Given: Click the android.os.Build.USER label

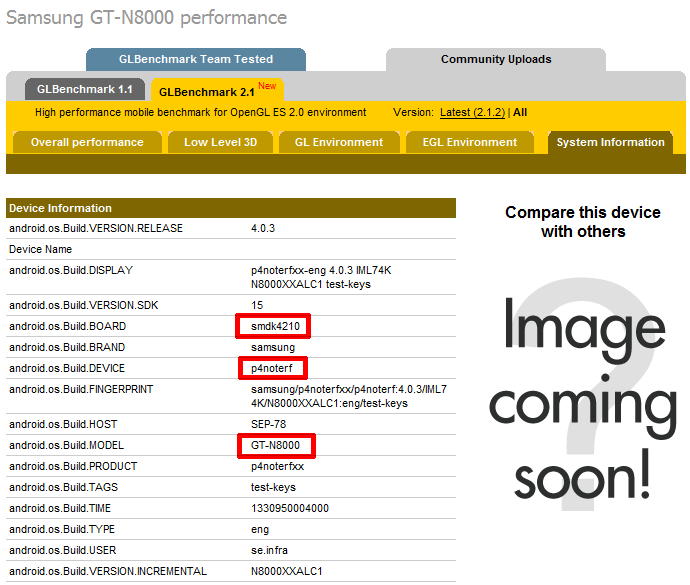Looking at the screenshot, I should (62, 551).
